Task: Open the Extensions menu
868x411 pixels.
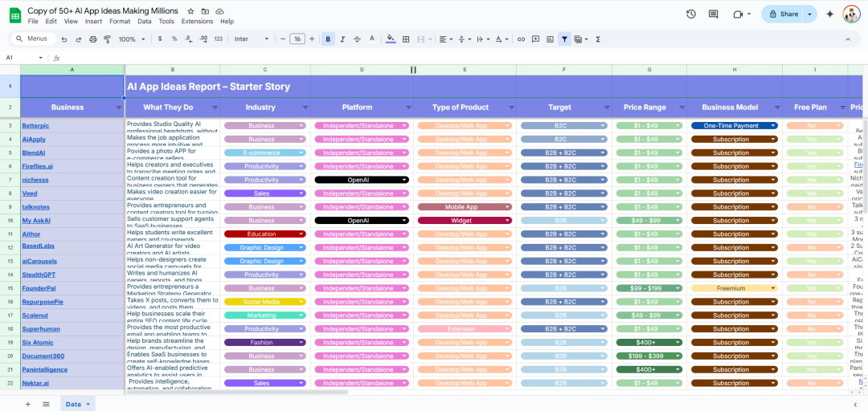Action: click(x=197, y=22)
